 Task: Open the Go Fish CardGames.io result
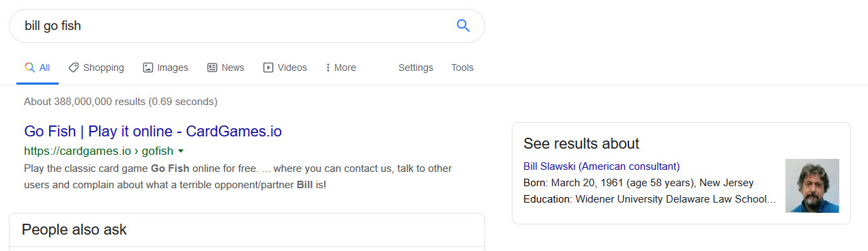[153, 131]
